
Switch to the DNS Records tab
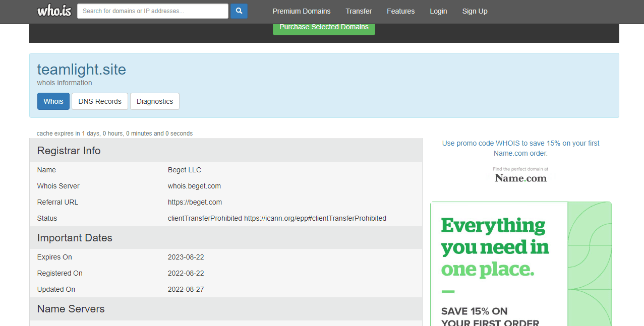point(100,101)
